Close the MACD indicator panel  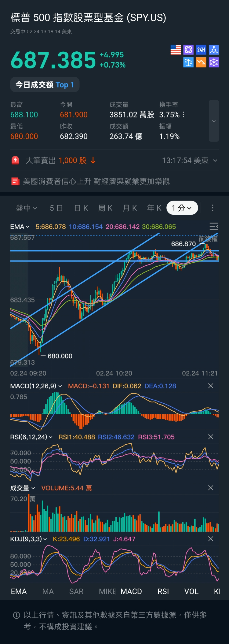211,386
